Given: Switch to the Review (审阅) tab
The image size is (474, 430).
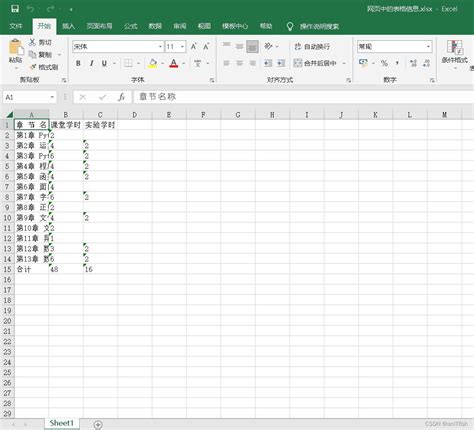Looking at the screenshot, I should tap(180, 26).
